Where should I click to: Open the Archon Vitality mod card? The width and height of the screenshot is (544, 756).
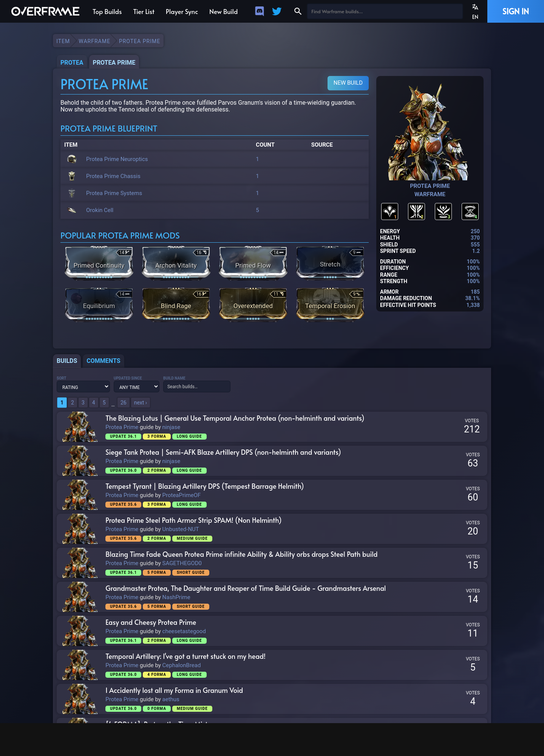point(176,263)
